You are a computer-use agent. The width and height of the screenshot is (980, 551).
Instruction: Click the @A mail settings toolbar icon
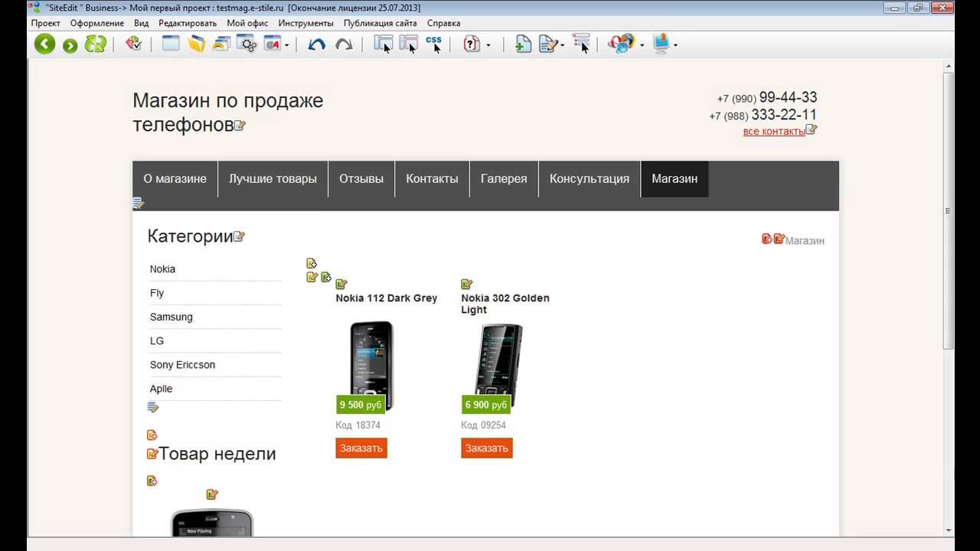[272, 44]
